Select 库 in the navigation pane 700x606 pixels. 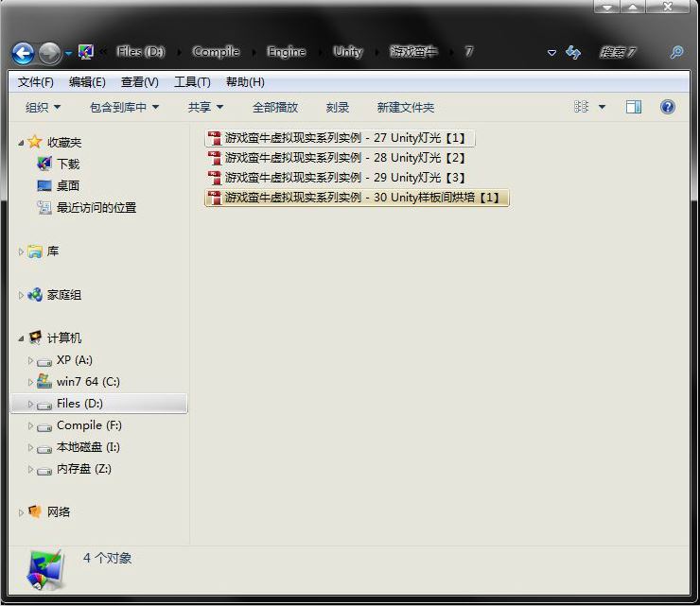point(53,251)
